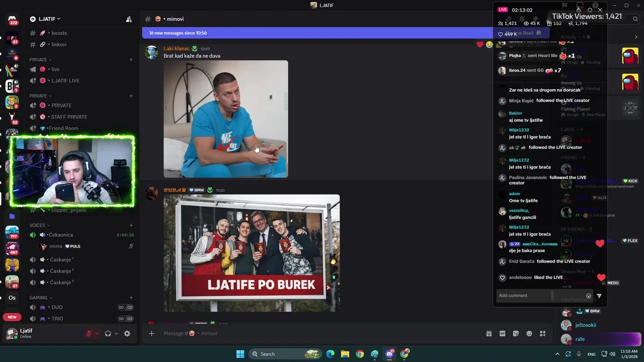Click the filter icon next to Add comment

click(x=599, y=296)
